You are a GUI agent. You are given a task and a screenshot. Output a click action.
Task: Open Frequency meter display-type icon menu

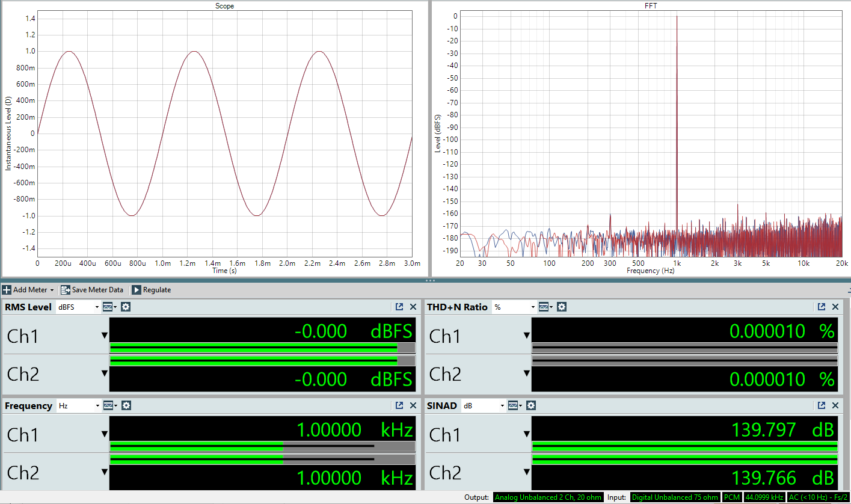coord(110,405)
